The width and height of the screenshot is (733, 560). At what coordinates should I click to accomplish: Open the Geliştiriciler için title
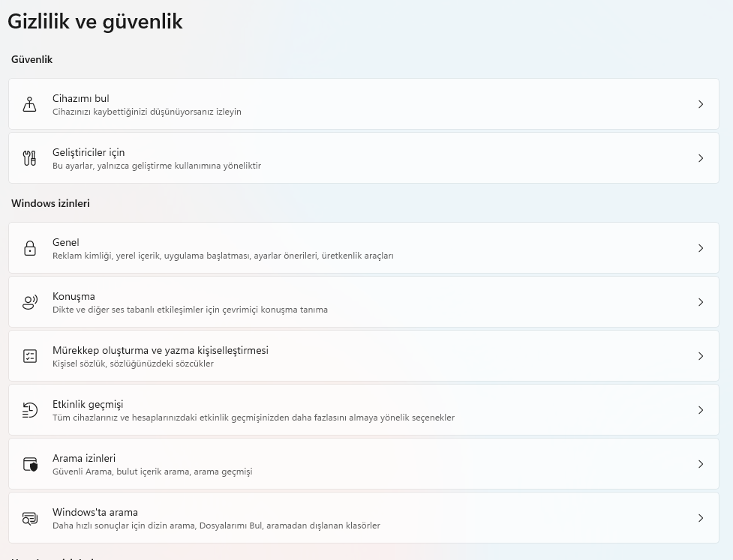[x=89, y=153]
